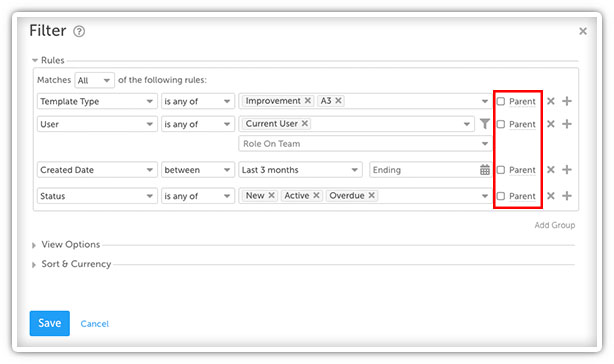Click the Add Group link

555,225
